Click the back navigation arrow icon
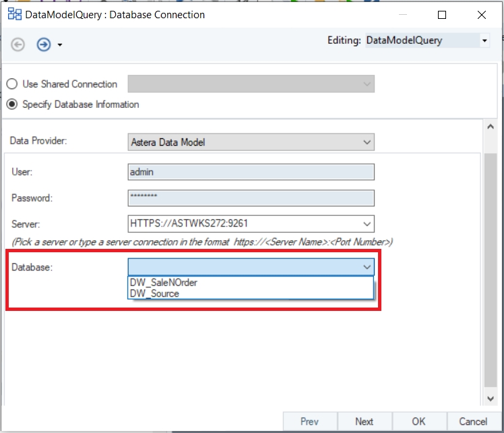This screenshot has height=433, width=504. [x=18, y=45]
